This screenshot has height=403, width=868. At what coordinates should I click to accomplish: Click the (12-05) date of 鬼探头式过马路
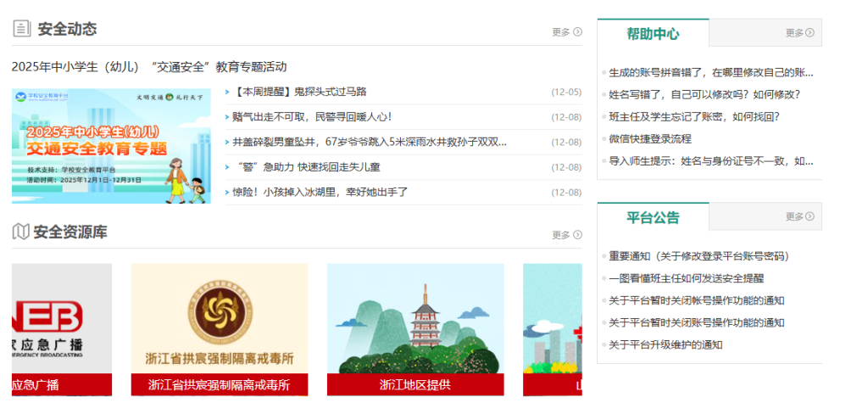pyautogui.click(x=566, y=92)
